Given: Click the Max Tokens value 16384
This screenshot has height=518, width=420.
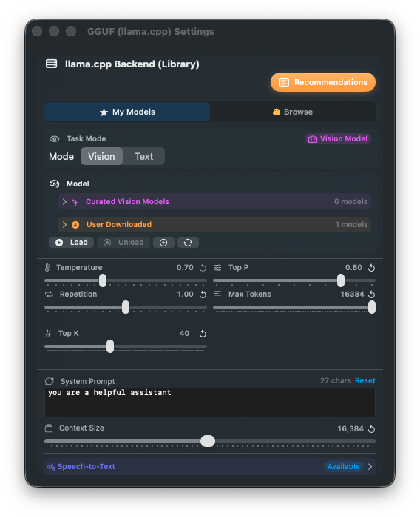Looking at the screenshot, I should coord(352,294).
